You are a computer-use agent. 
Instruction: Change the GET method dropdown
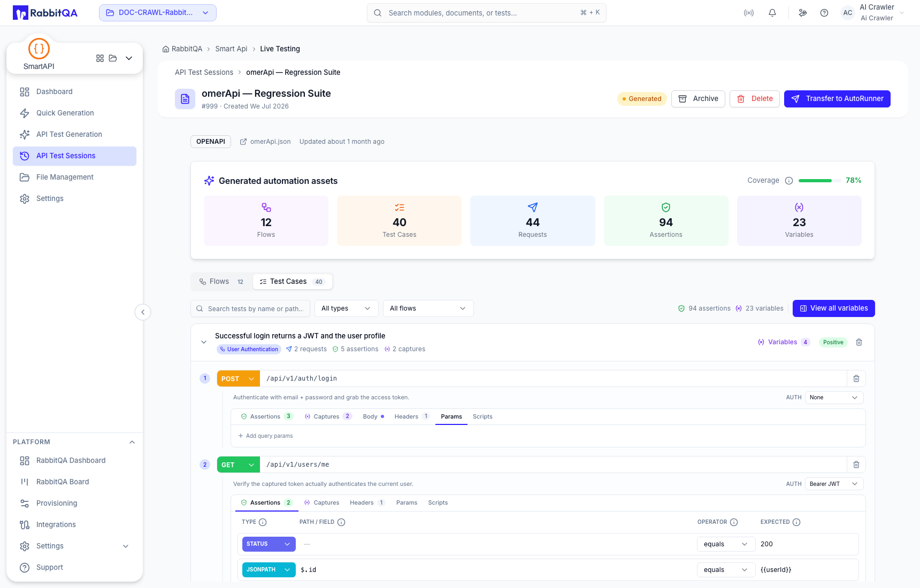coord(238,465)
